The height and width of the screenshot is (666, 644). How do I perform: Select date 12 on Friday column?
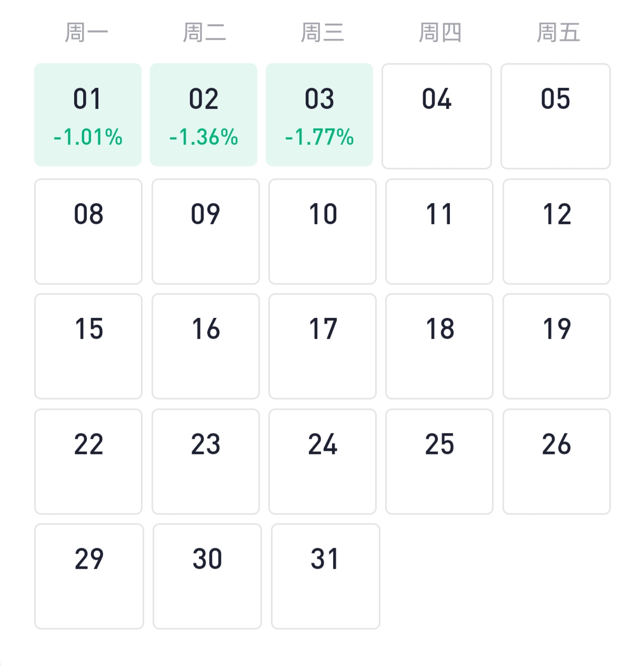(x=557, y=231)
